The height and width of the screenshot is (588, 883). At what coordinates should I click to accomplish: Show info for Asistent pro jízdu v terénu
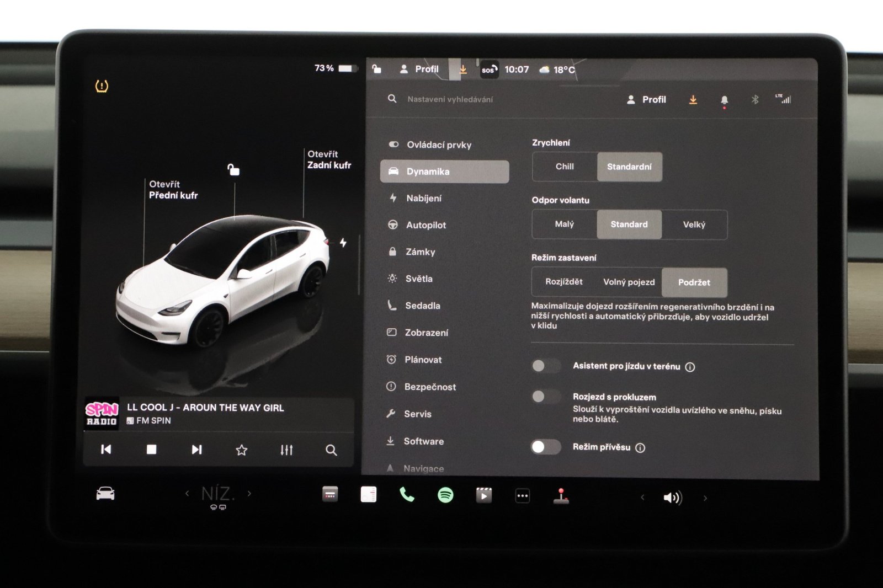[x=690, y=367]
